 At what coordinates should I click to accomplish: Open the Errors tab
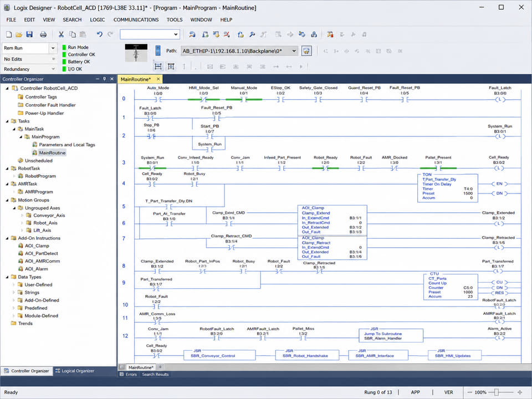point(129,375)
